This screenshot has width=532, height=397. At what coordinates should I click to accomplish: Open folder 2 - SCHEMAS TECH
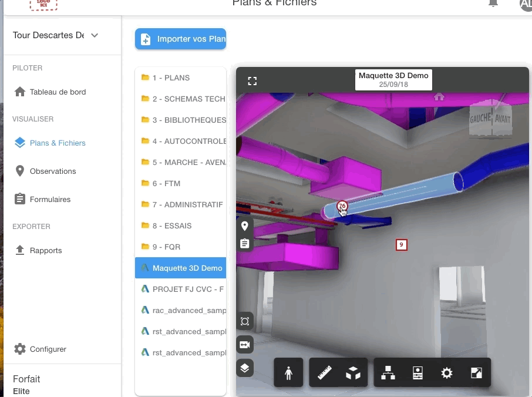pyautogui.click(x=180, y=99)
